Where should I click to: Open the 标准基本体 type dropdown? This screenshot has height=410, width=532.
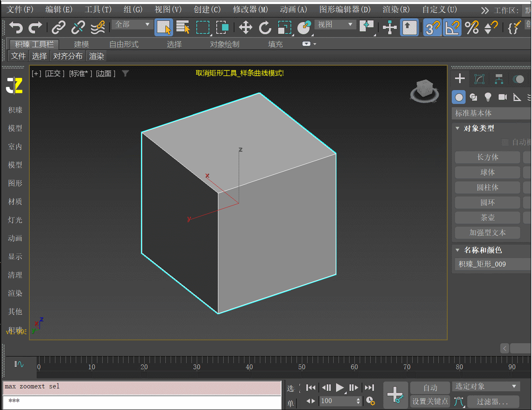[492, 113]
